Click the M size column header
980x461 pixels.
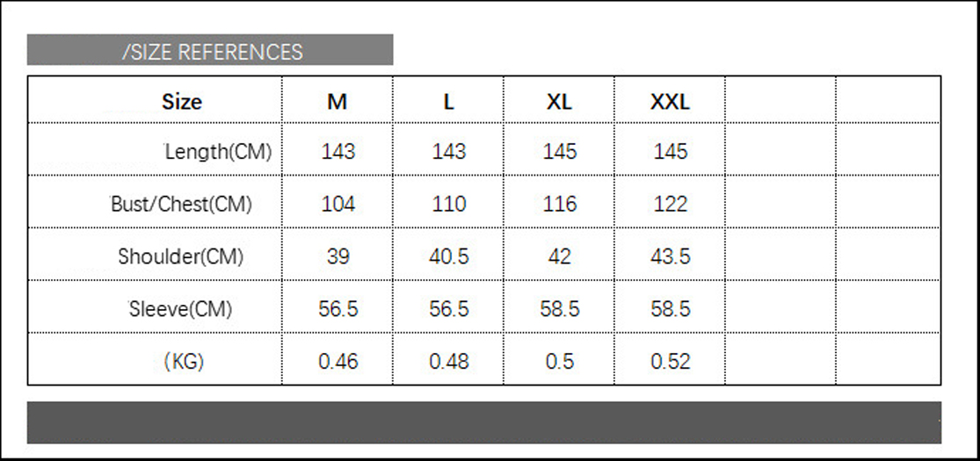[338, 102]
